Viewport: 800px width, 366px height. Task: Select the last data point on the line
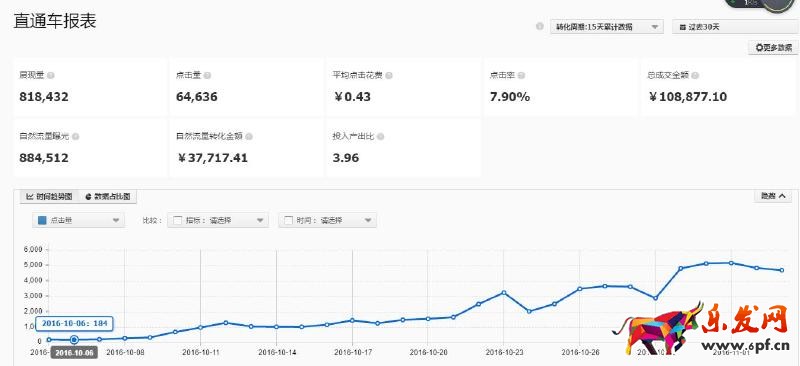tap(782, 270)
